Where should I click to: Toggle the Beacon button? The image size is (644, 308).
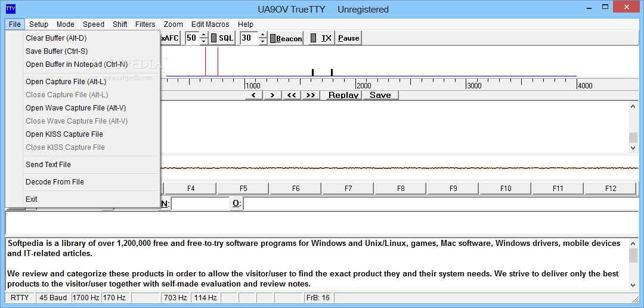pos(286,38)
